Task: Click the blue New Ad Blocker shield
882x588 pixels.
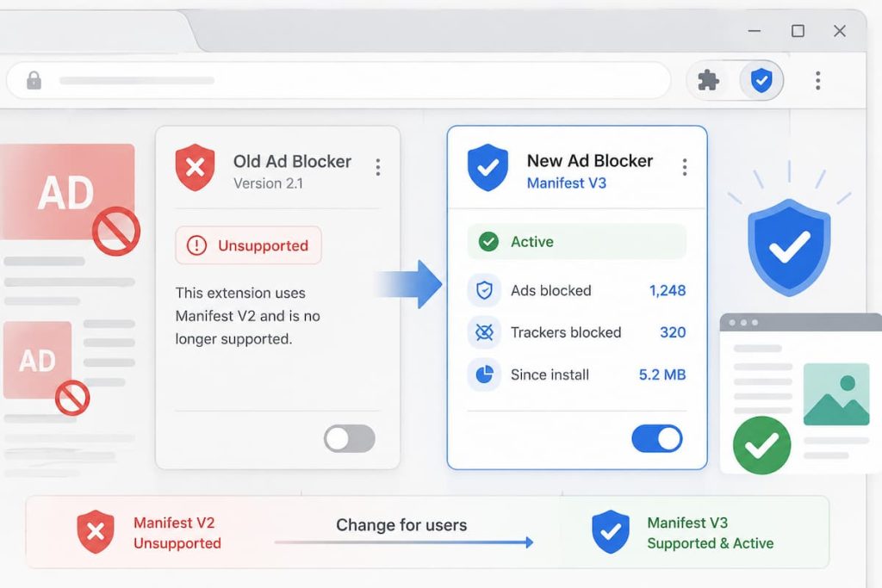Action: tap(488, 167)
